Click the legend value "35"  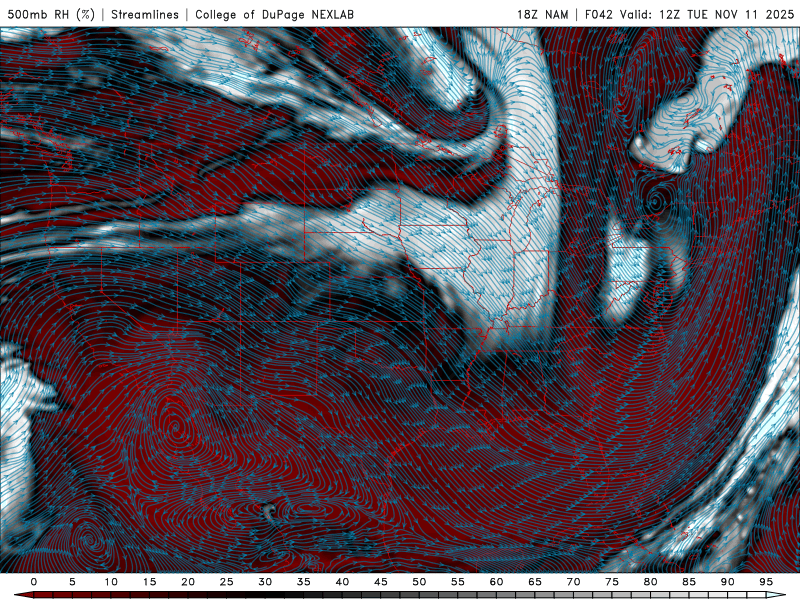coord(304,582)
